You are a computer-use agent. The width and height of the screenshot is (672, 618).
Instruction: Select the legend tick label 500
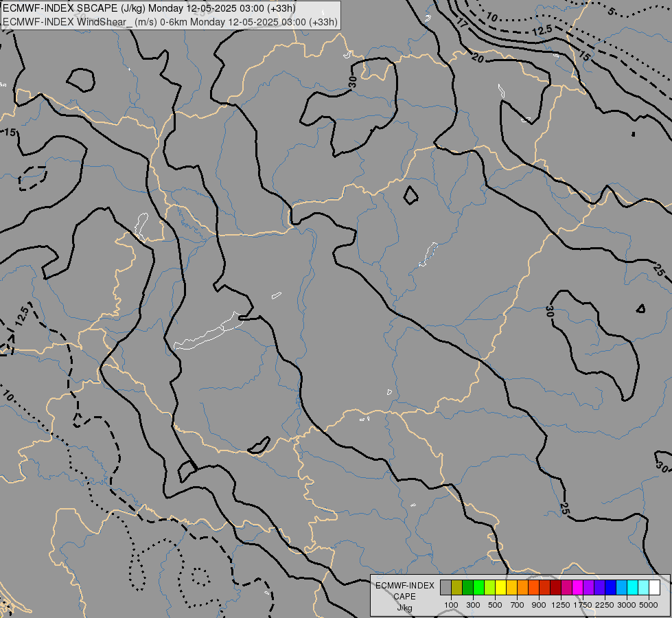[495, 605]
